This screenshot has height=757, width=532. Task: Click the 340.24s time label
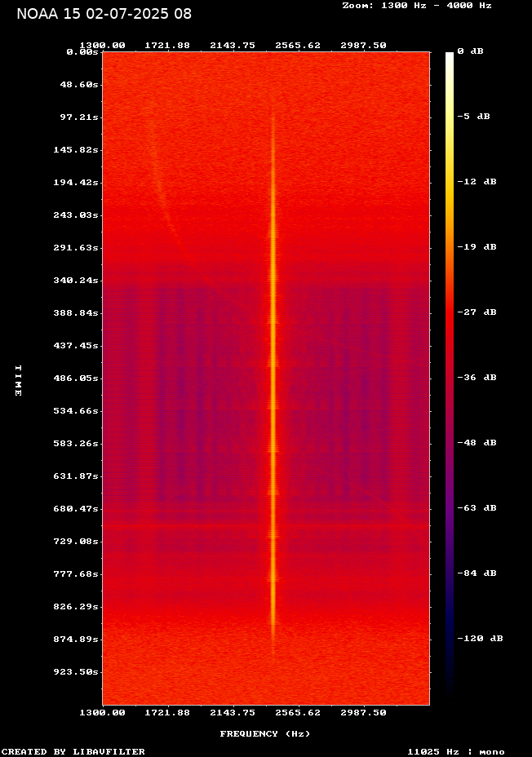[x=76, y=281]
